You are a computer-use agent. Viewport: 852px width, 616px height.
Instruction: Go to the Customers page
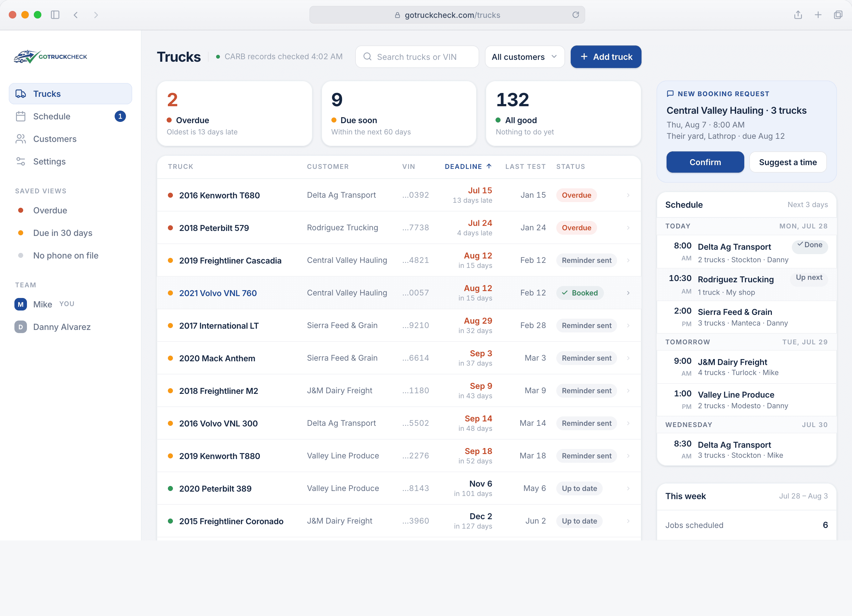(x=70, y=139)
